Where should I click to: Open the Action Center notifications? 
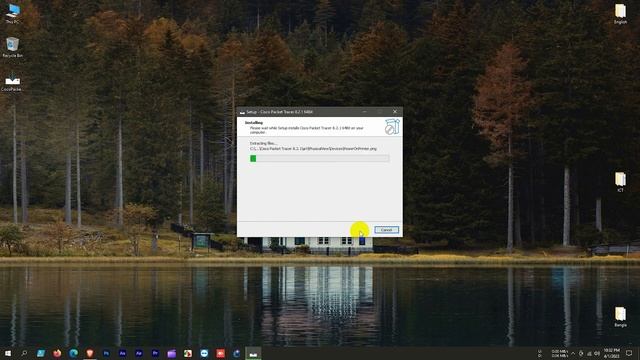(x=629, y=353)
